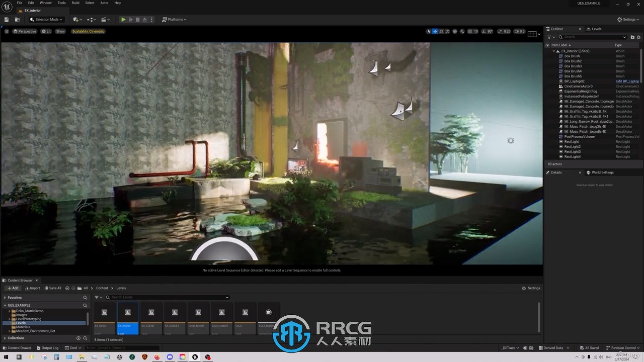The height and width of the screenshot is (362, 644).
Task: Click the Stop playback button
Action: point(138,20)
